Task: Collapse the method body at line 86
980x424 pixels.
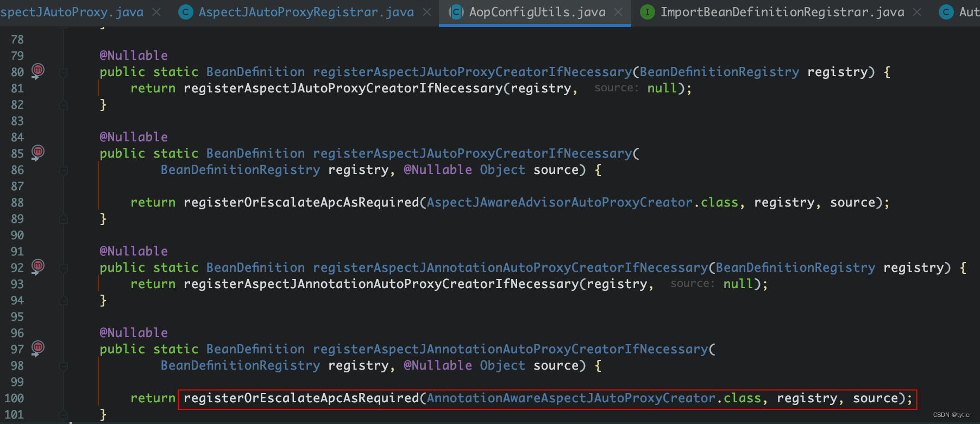Action: (64, 170)
